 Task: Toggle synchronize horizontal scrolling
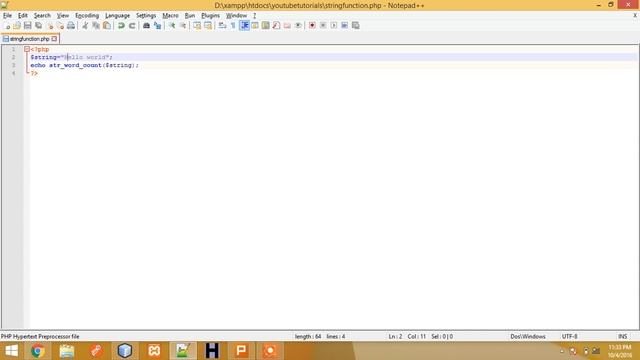[208, 25]
